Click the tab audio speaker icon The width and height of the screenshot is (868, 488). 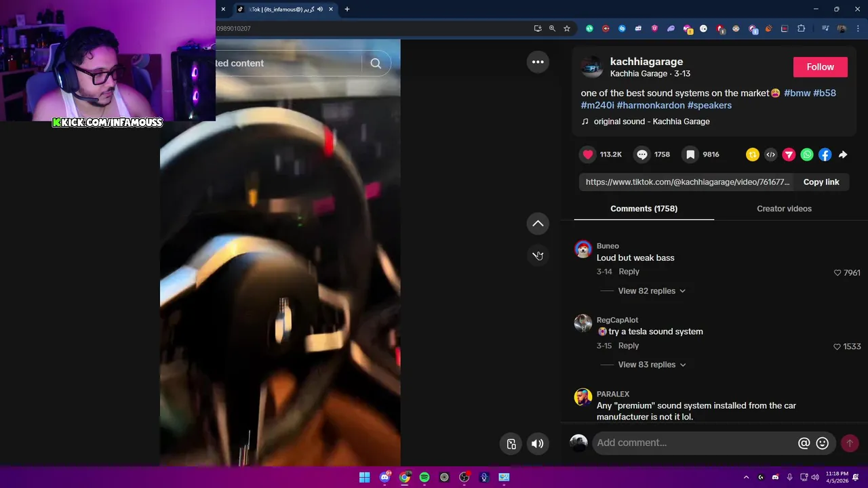320,9
